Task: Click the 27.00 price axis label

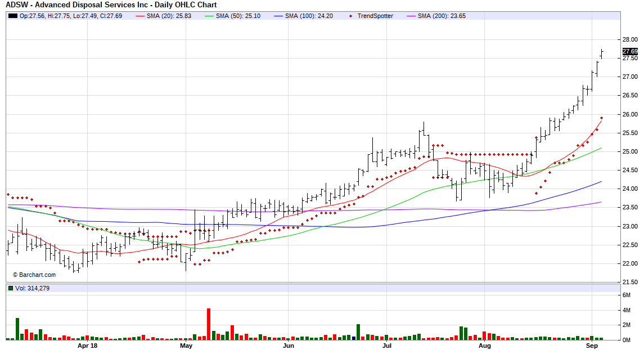Action: 630,77
